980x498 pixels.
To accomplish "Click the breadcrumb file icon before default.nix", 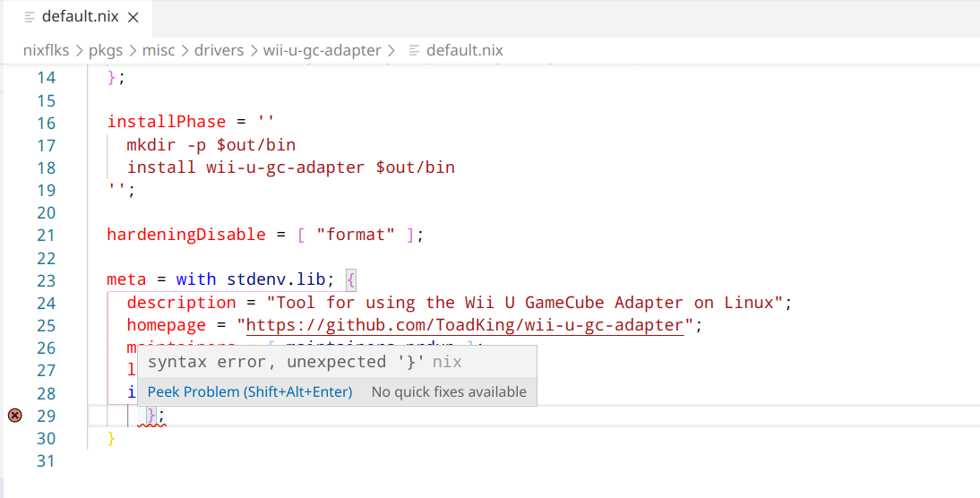I will pos(414,51).
